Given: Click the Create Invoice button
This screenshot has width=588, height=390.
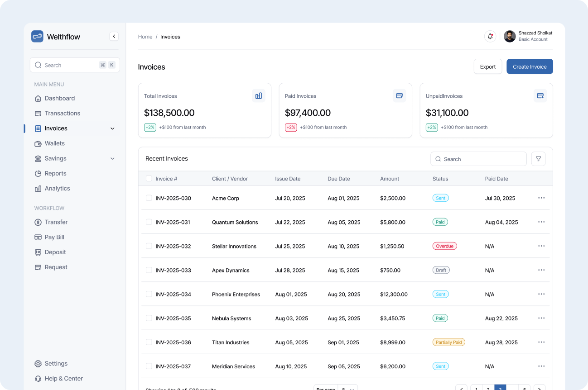Looking at the screenshot, I should click(x=530, y=67).
